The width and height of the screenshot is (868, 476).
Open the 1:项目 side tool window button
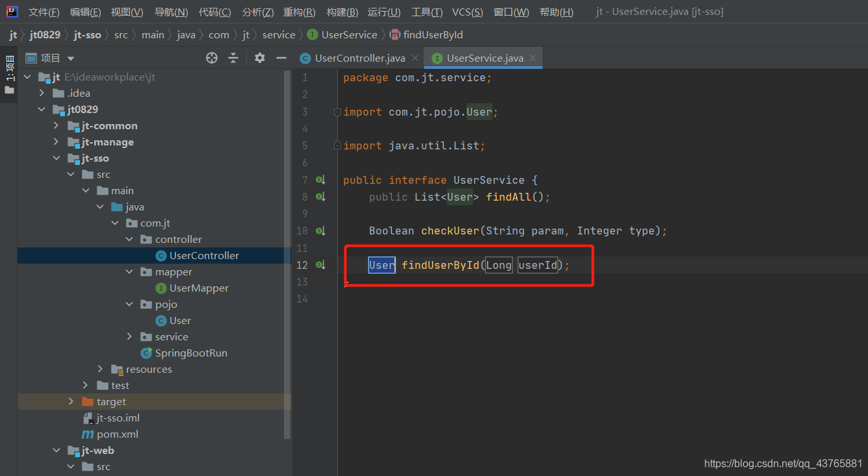(9, 74)
